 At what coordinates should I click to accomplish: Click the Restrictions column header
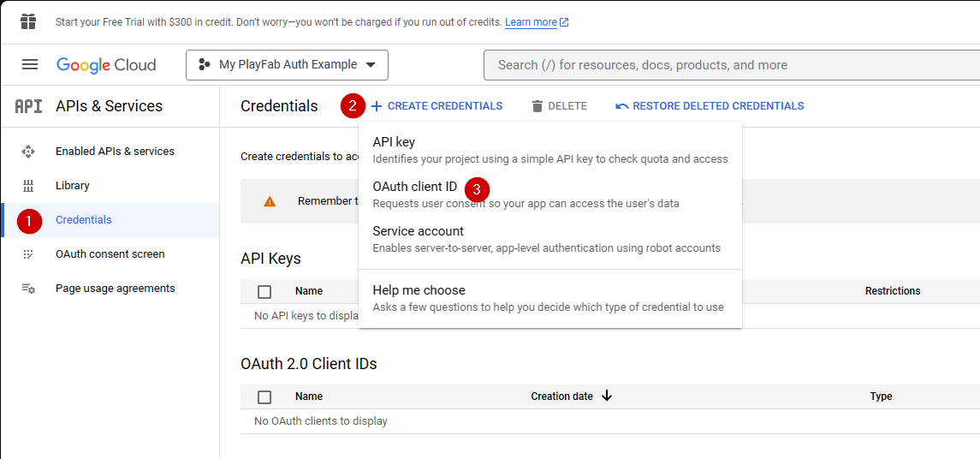(893, 291)
